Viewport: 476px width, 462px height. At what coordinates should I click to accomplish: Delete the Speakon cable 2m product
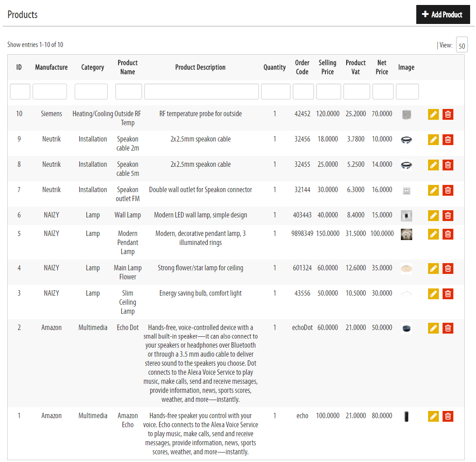coord(447,140)
